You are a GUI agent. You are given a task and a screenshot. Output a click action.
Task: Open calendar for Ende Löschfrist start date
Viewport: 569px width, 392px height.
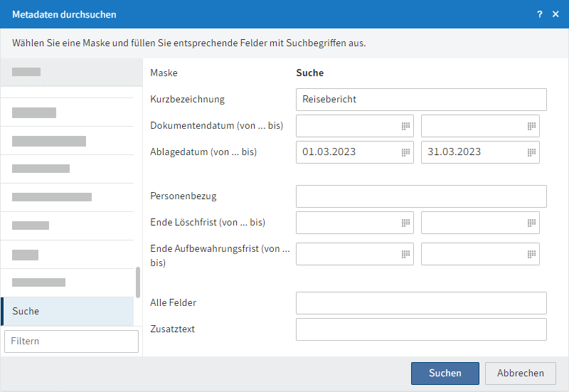click(x=405, y=223)
